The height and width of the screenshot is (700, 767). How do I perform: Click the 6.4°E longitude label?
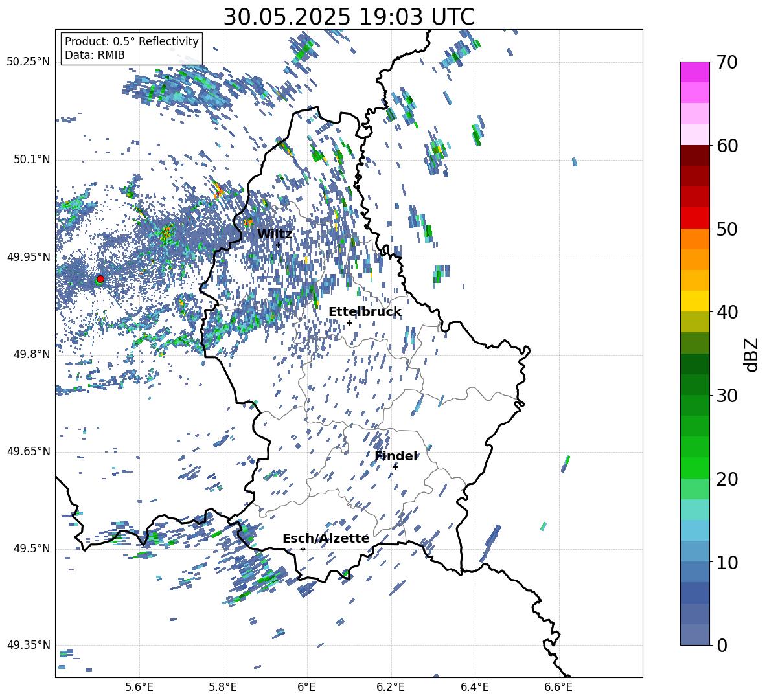click(474, 687)
